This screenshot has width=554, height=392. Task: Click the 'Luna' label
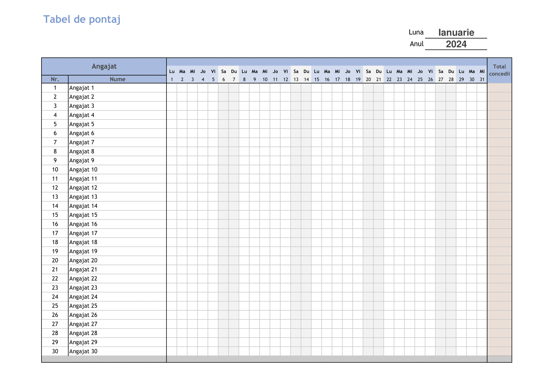[416, 32]
